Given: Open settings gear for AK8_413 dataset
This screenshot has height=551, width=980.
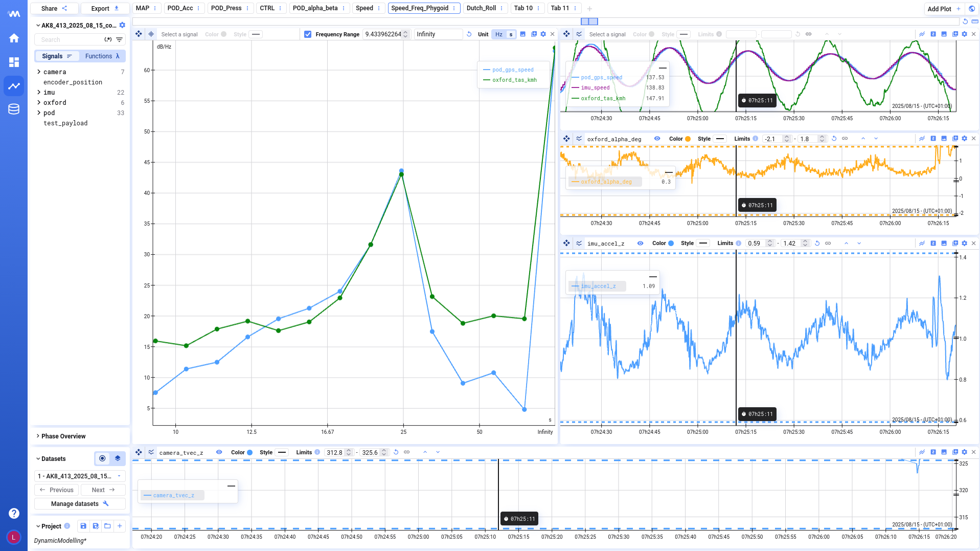Looking at the screenshot, I should (122, 25).
